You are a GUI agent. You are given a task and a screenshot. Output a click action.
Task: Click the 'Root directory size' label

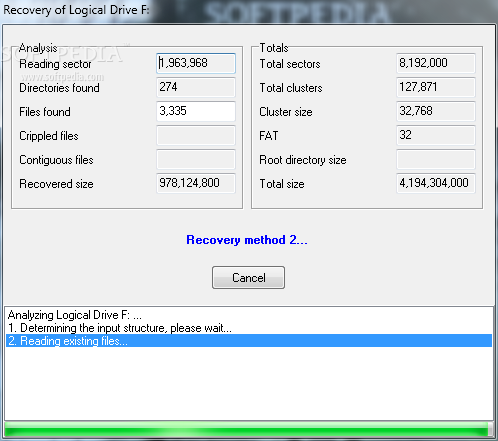[x=303, y=160]
